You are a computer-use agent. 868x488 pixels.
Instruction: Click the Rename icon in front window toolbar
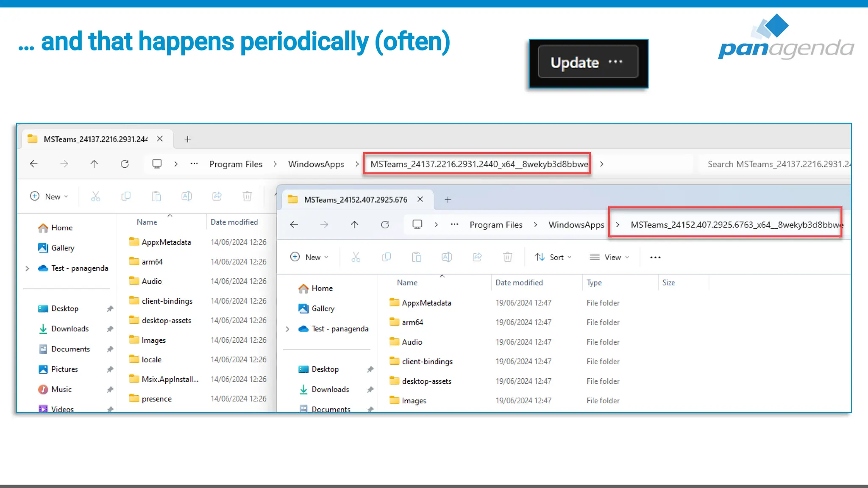447,257
